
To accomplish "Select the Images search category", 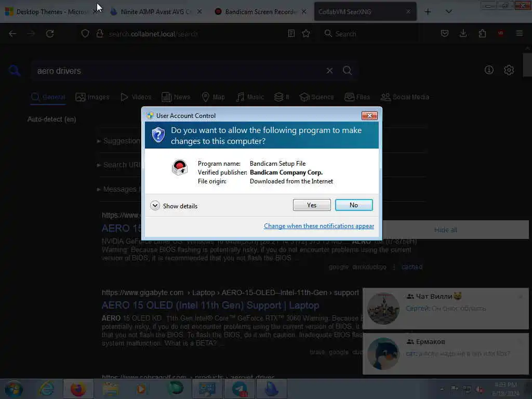I will [92, 97].
